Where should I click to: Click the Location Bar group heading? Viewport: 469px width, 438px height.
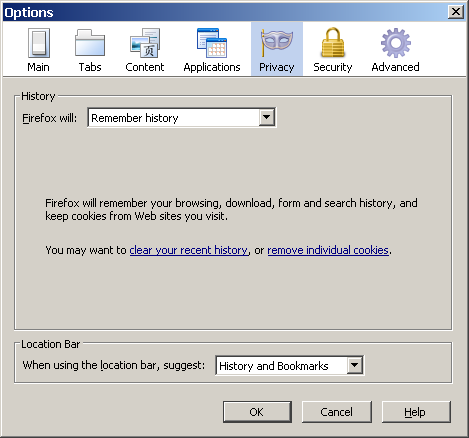[x=50, y=344]
